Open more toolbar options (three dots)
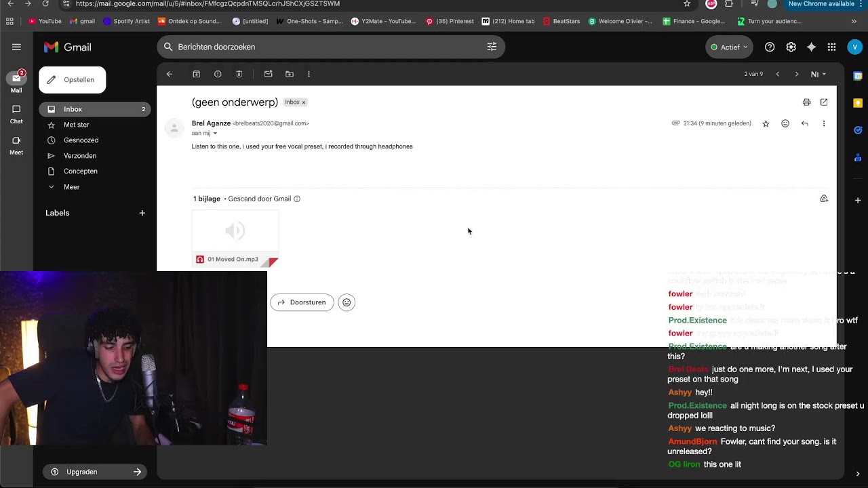This screenshot has height=488, width=868. 309,74
